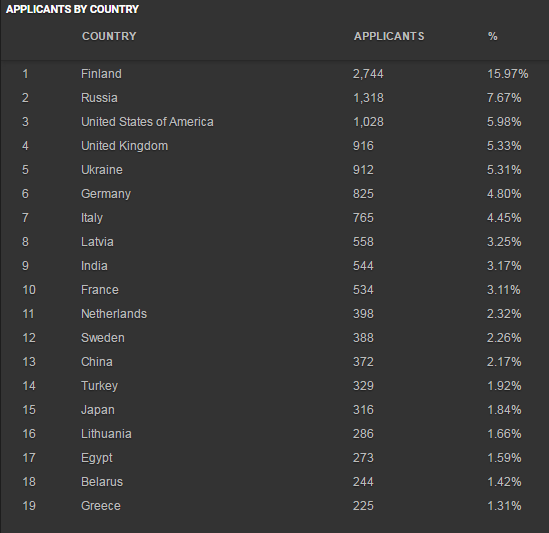Select the Russia country name
549x533 pixels.
pyautogui.click(x=99, y=98)
